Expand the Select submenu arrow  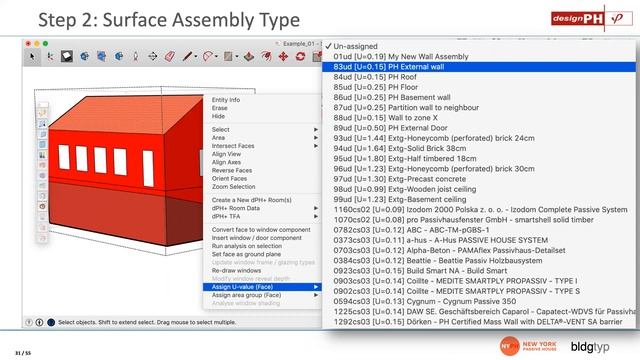pyautogui.click(x=316, y=129)
